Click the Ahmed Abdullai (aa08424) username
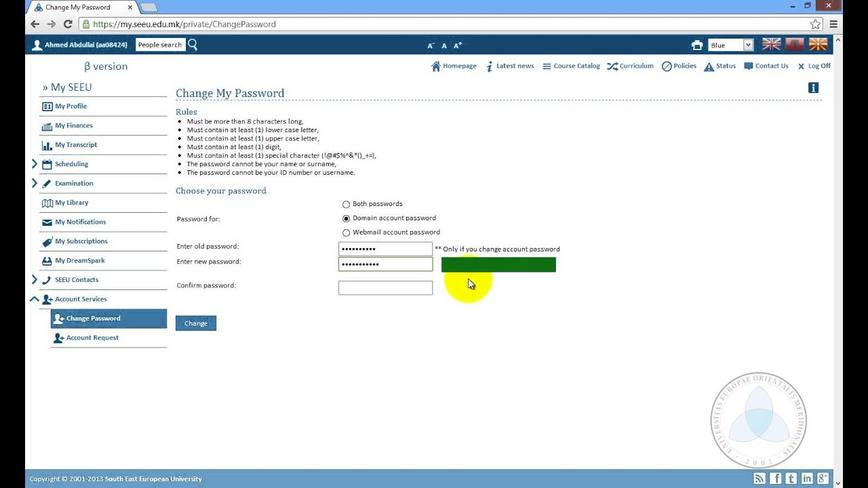Screen dimensions: 868x488 [86, 45]
